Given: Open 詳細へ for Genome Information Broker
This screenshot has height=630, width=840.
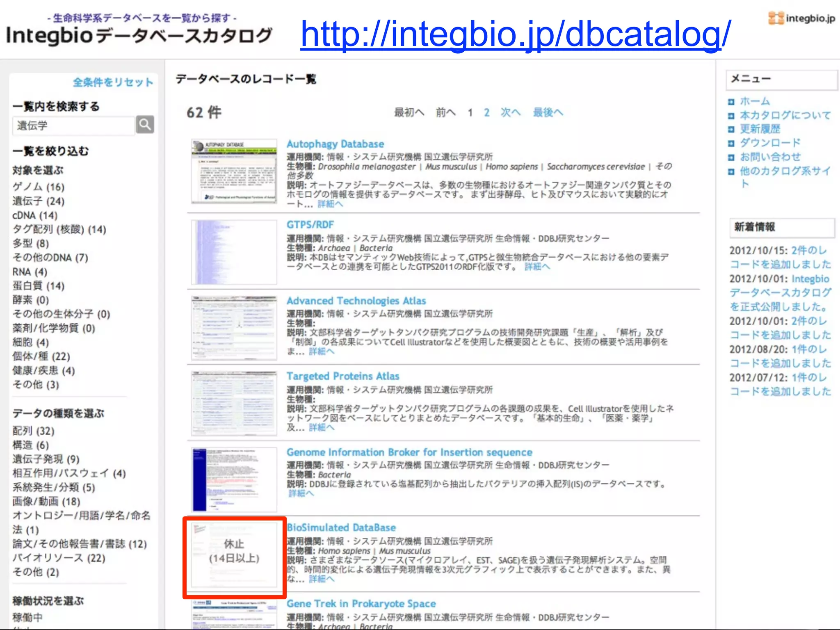Looking at the screenshot, I should 301,493.
